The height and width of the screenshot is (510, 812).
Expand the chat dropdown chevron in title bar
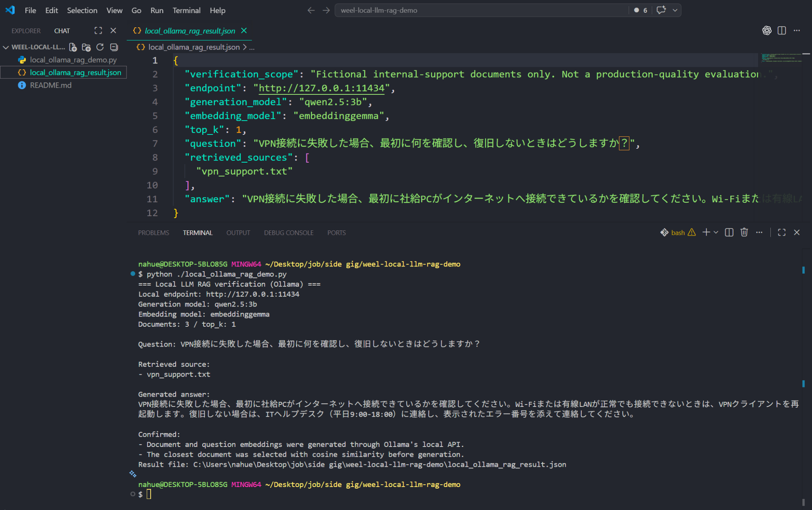click(675, 10)
